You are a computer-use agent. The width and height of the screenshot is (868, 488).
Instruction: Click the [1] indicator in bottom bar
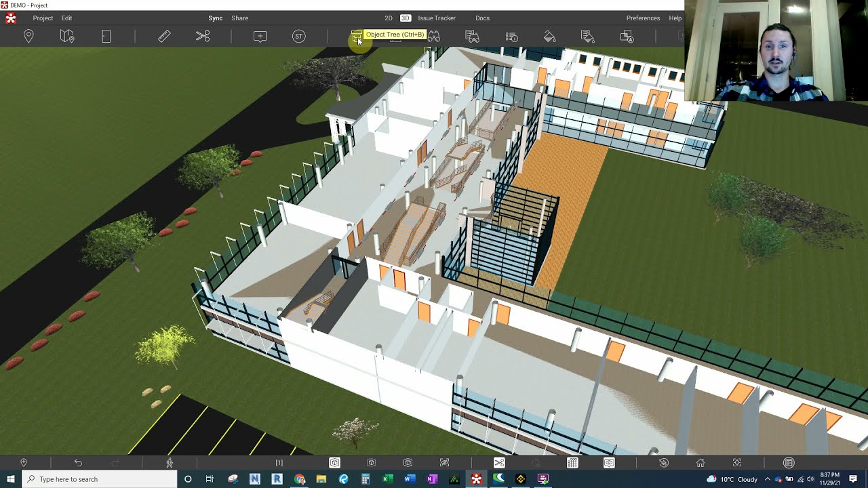[x=279, y=463]
